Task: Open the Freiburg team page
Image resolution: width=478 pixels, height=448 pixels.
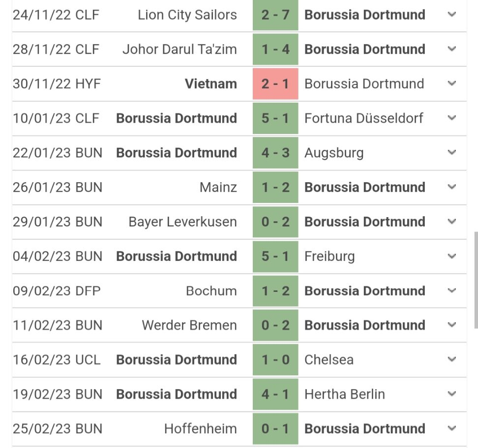Action: [329, 256]
